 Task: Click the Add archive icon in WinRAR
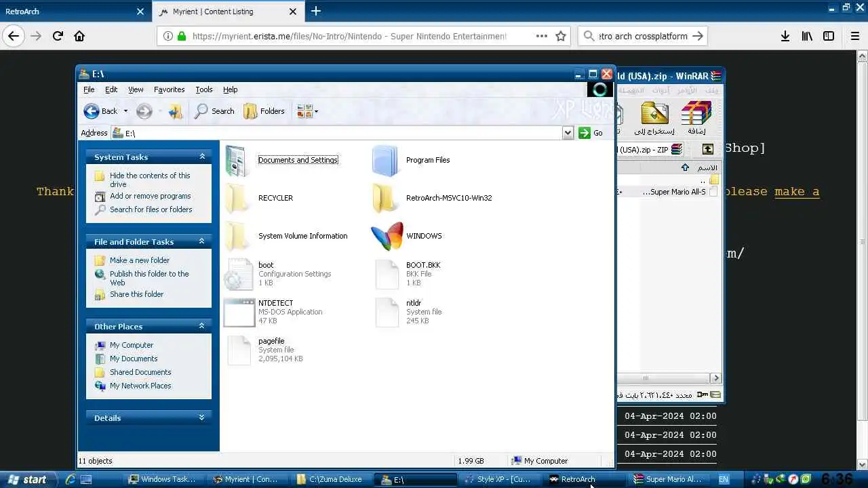(696, 118)
